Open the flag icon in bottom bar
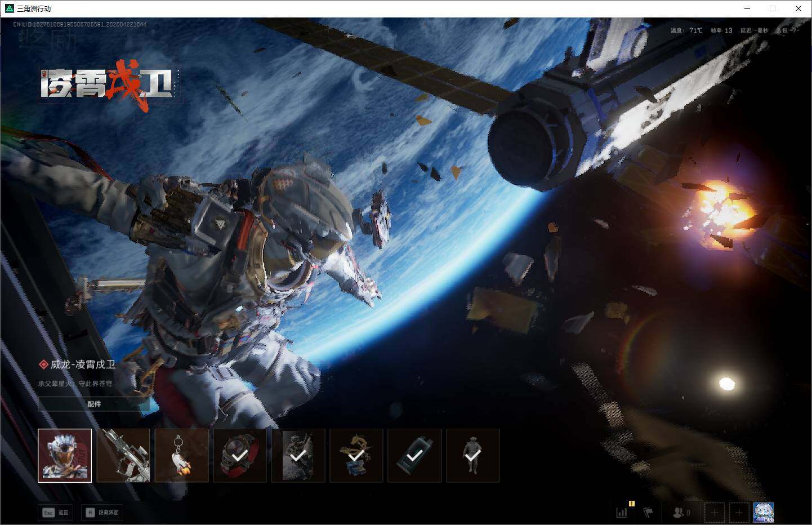Screen dimensions: 812x525 pos(648,513)
